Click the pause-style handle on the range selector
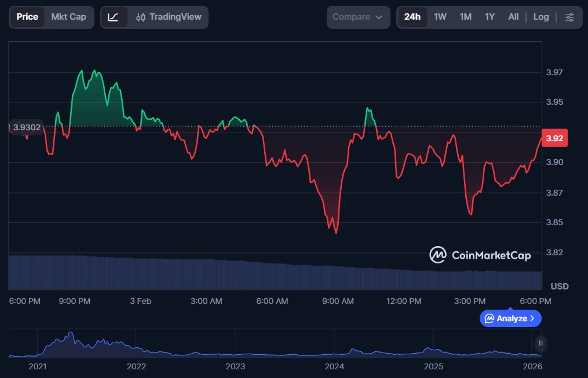Image resolution: width=588 pixels, height=378 pixels. tap(540, 343)
